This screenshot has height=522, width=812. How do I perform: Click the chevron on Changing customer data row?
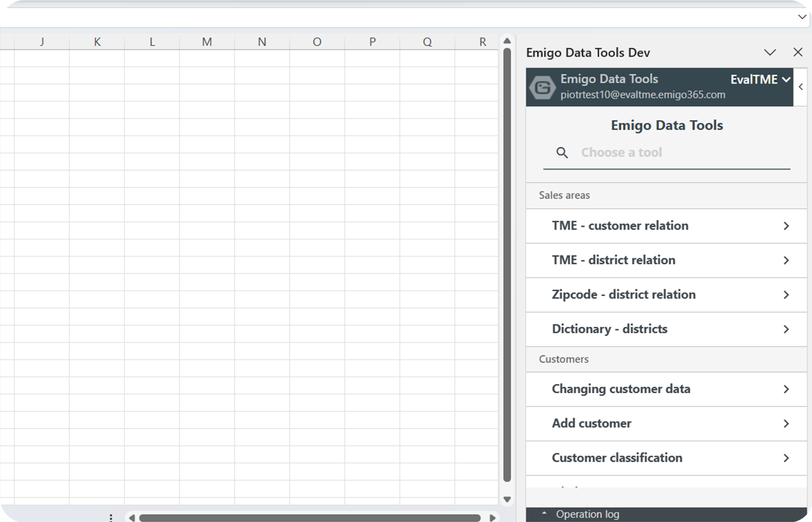click(x=786, y=389)
